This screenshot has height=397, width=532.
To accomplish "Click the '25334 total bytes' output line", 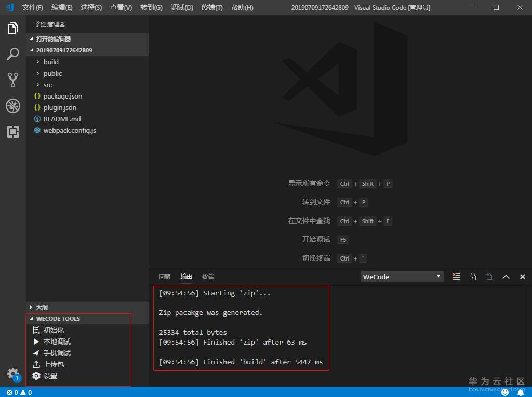I will [x=193, y=332].
